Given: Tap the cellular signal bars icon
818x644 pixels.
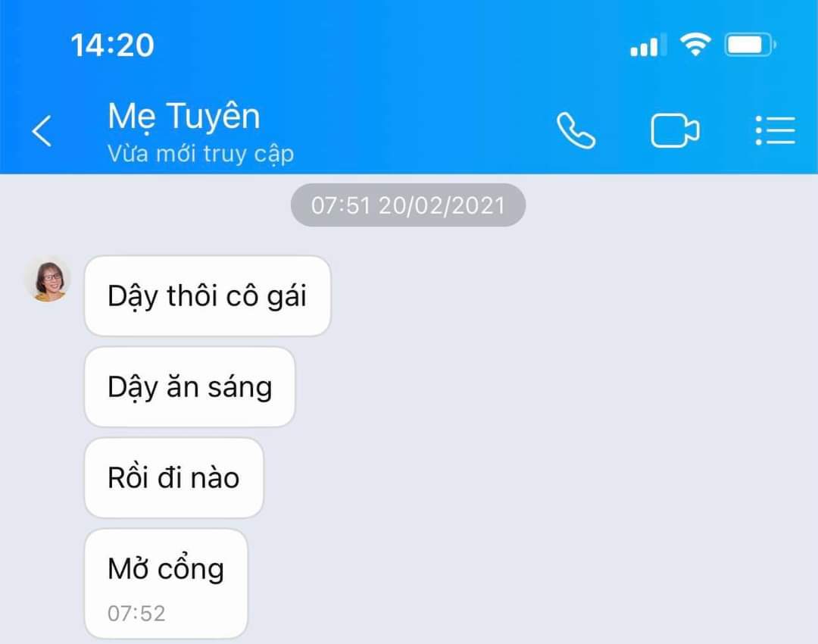Looking at the screenshot, I should (x=648, y=45).
